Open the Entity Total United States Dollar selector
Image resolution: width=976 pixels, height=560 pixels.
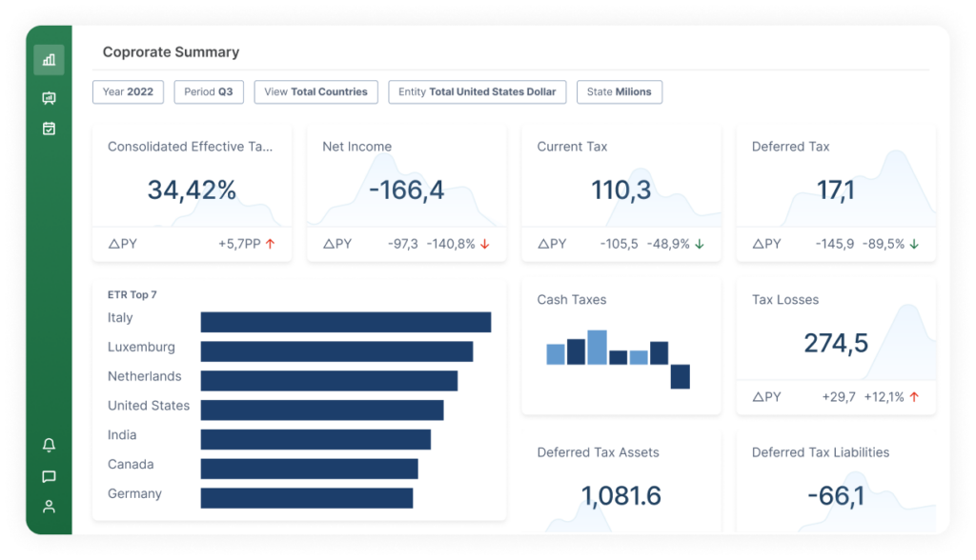point(477,91)
